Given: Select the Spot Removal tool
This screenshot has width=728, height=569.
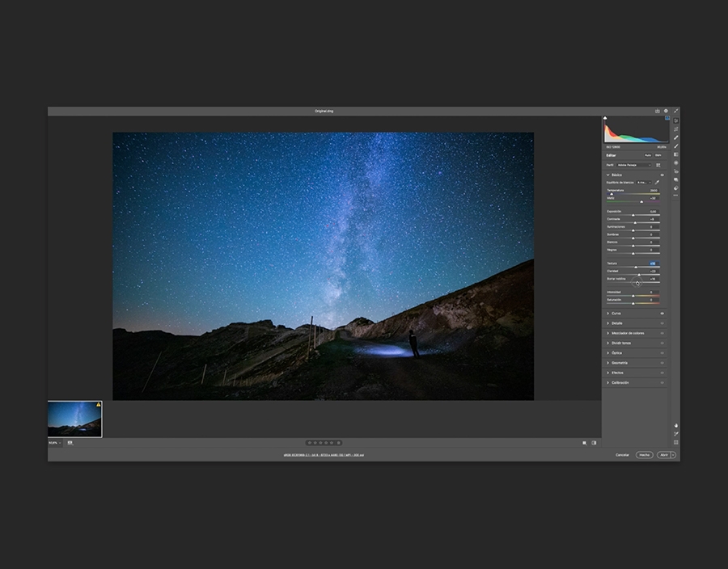Looking at the screenshot, I should tap(676, 137).
